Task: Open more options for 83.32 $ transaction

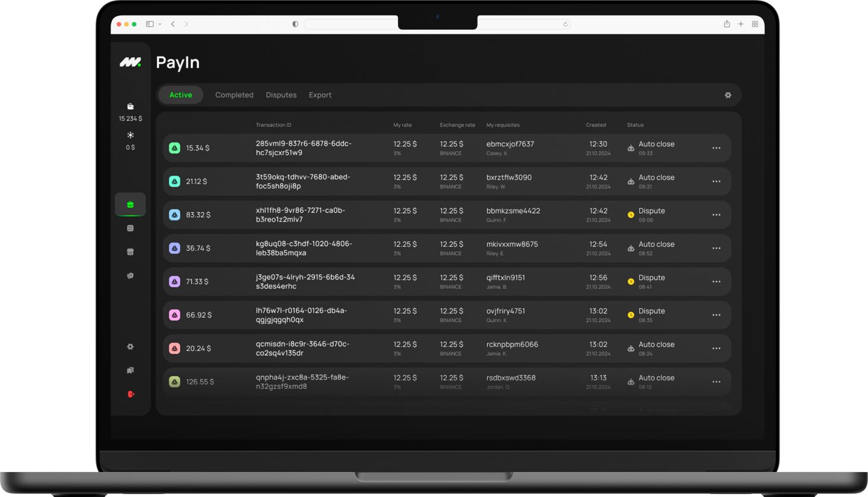Action: (x=716, y=215)
